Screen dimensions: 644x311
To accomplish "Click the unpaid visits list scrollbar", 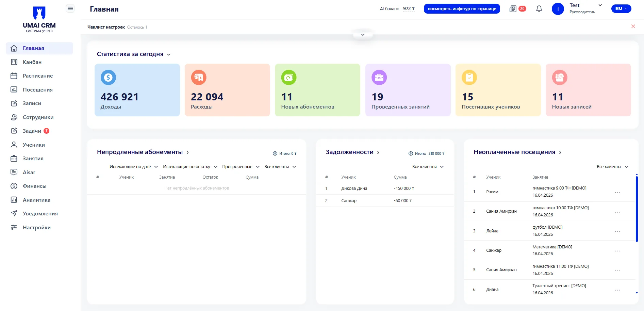I will [637, 208].
